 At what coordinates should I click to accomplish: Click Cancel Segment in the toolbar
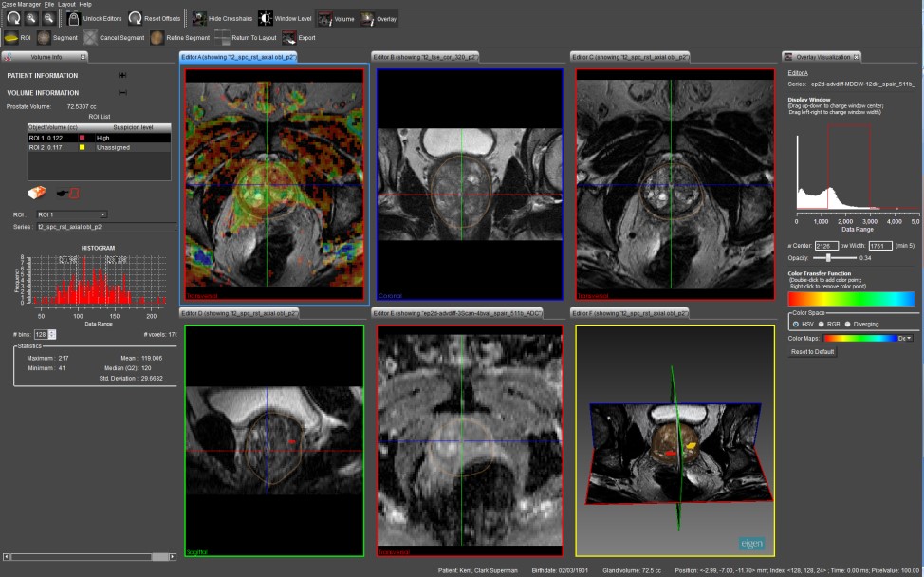coord(90,38)
